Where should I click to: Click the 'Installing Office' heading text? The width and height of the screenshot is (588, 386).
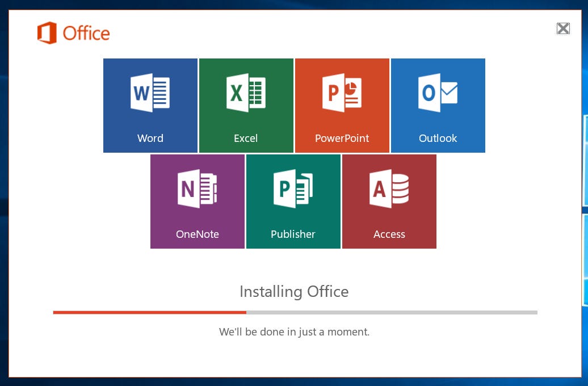[295, 291]
